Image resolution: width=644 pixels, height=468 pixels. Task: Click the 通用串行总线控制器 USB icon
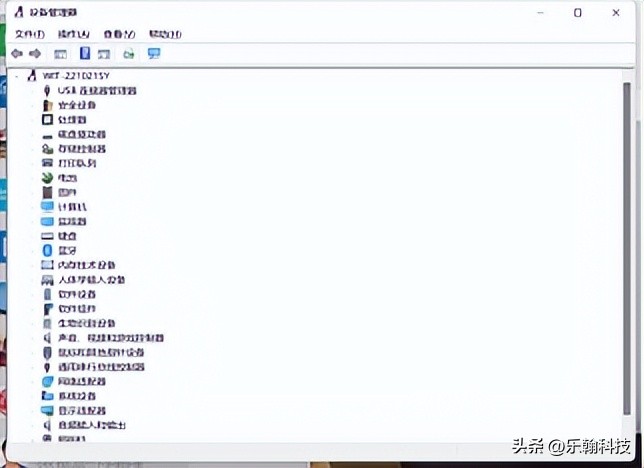[47, 367]
